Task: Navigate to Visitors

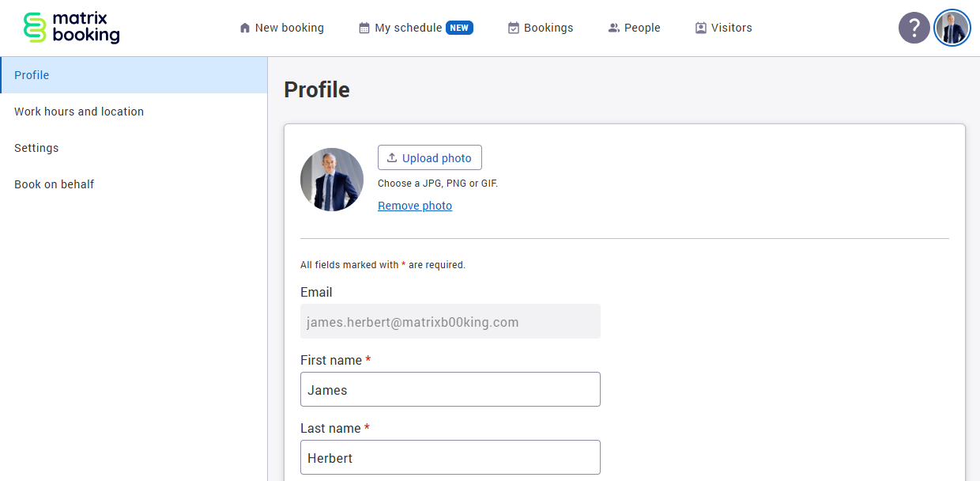Action: (x=724, y=28)
